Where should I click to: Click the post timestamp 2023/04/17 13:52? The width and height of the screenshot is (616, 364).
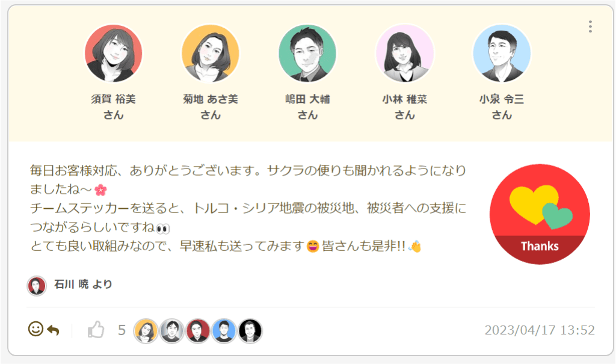click(x=540, y=330)
